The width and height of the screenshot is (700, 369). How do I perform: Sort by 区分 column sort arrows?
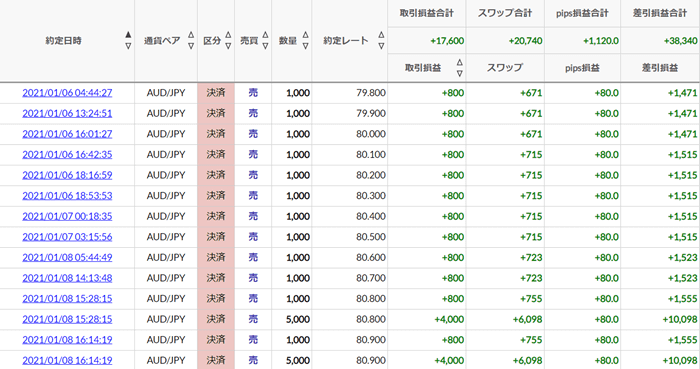[x=228, y=40]
